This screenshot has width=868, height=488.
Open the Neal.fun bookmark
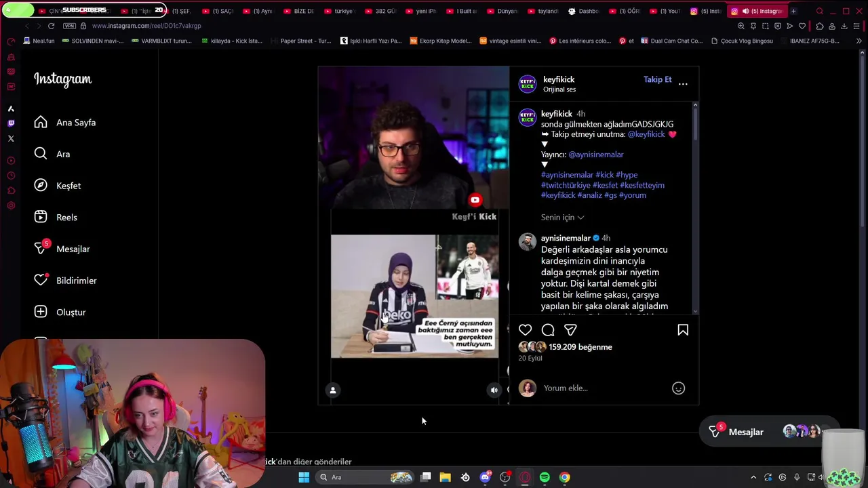[x=38, y=41]
